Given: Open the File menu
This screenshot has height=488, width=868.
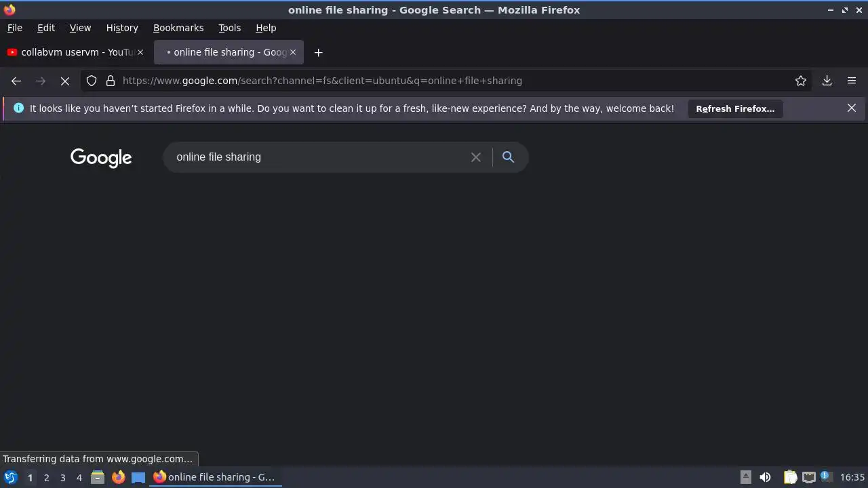Looking at the screenshot, I should [x=15, y=28].
